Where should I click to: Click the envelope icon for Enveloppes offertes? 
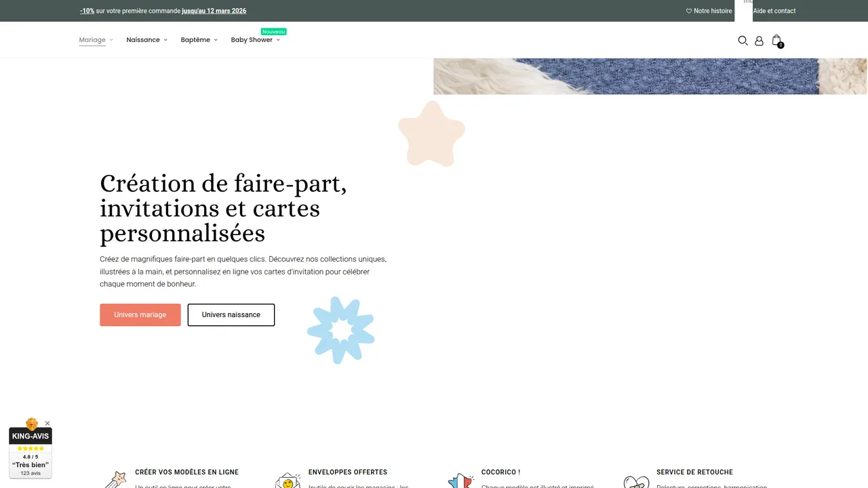point(288,480)
